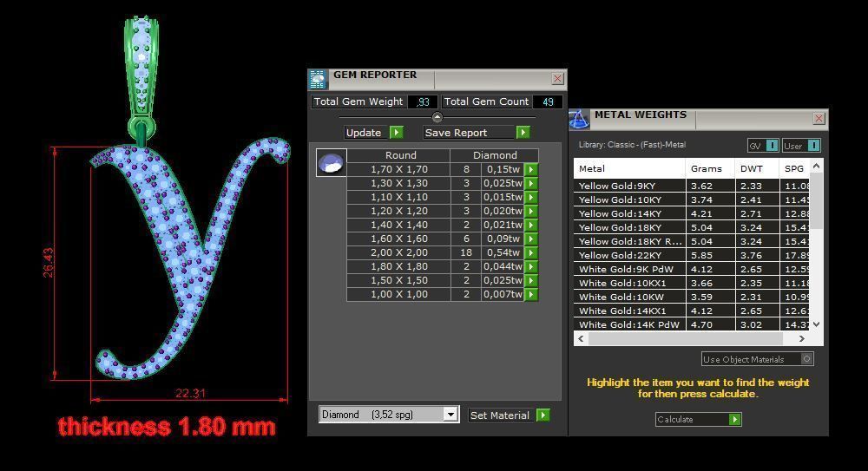The height and width of the screenshot is (471, 868).
Task: Click the green arrow next to Update
Action: click(x=397, y=132)
